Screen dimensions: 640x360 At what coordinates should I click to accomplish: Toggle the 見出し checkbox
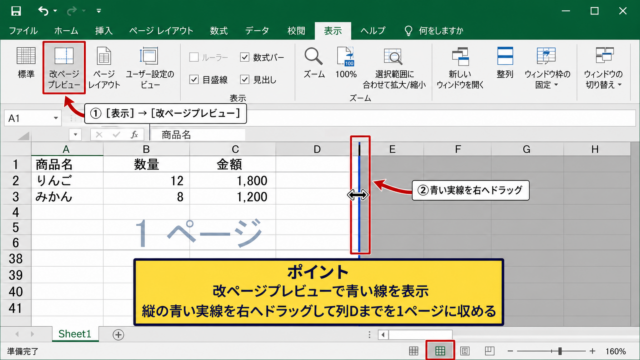[x=244, y=80]
